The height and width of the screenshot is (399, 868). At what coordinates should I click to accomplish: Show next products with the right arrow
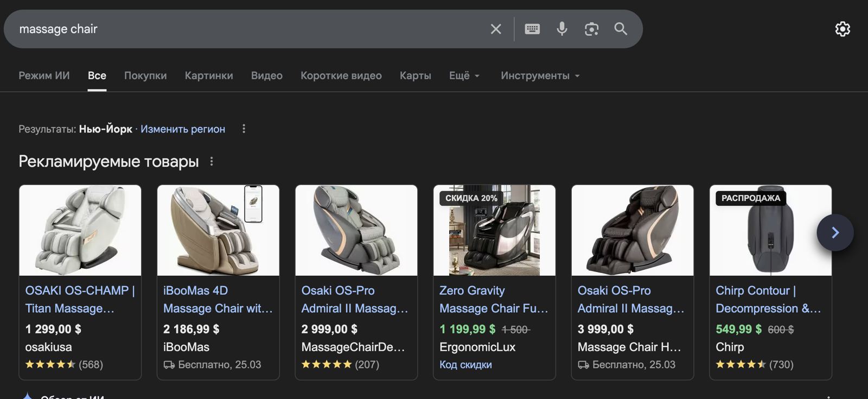pyautogui.click(x=835, y=232)
